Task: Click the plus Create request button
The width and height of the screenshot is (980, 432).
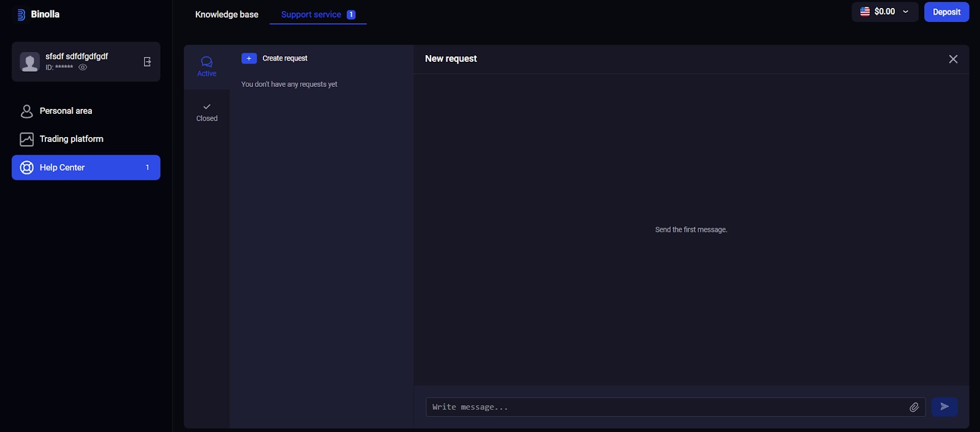Action: point(249,58)
